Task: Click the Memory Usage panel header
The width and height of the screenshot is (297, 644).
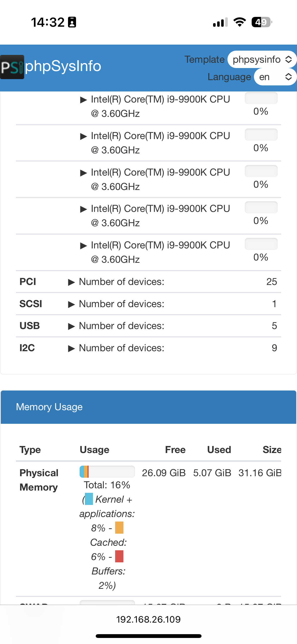Action: (148, 407)
